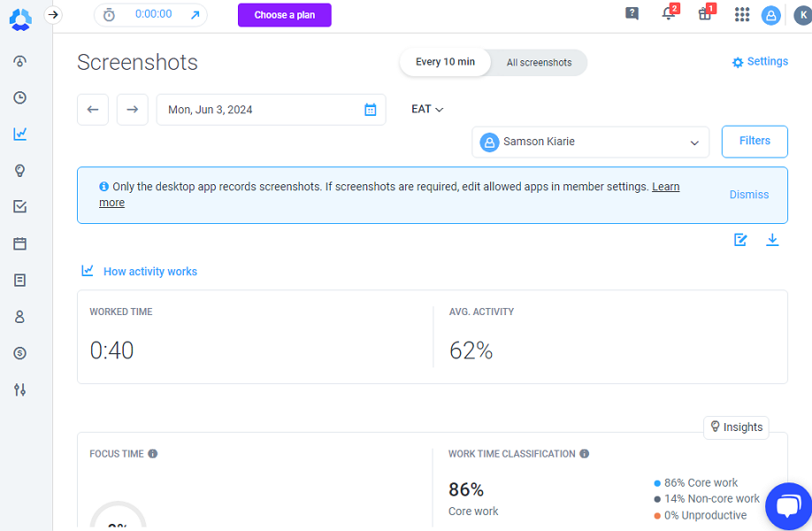This screenshot has height=531, width=812.
Task: Click the edit time icon
Action: pyautogui.click(x=741, y=240)
